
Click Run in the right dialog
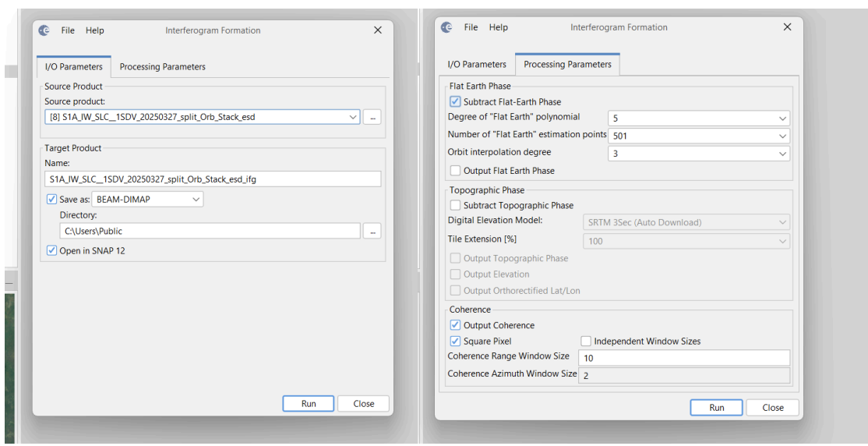tap(717, 407)
